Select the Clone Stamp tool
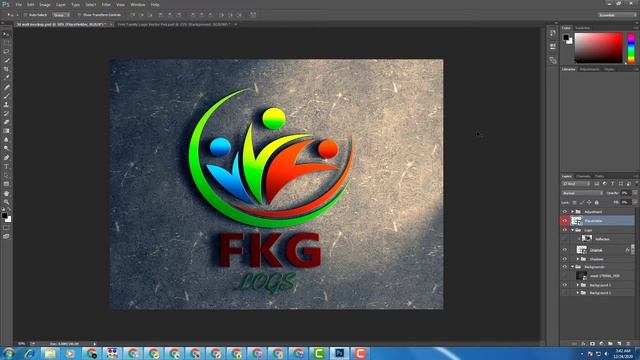Image resolution: width=640 pixels, height=360 pixels. 6,104
